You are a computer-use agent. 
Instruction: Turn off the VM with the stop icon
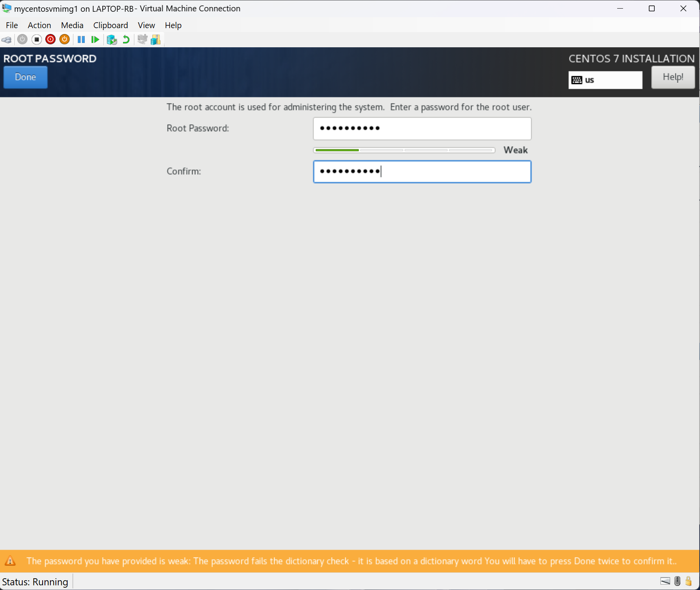[x=37, y=39]
